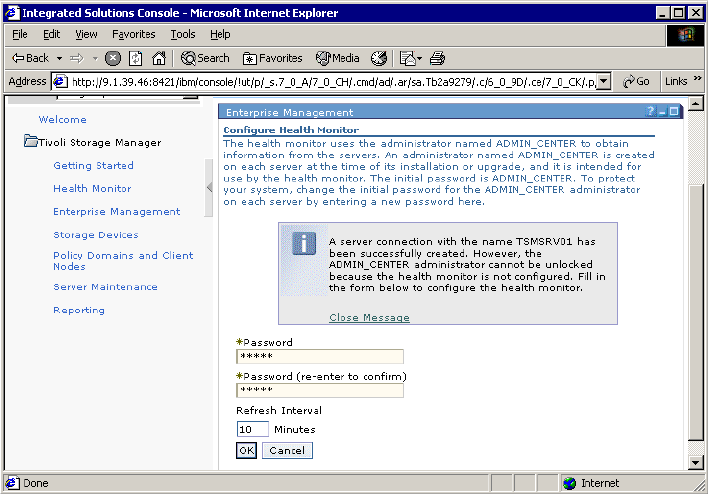708x494 pixels.
Task: Minimize the Enterprise Management portlet
Action: point(662,112)
